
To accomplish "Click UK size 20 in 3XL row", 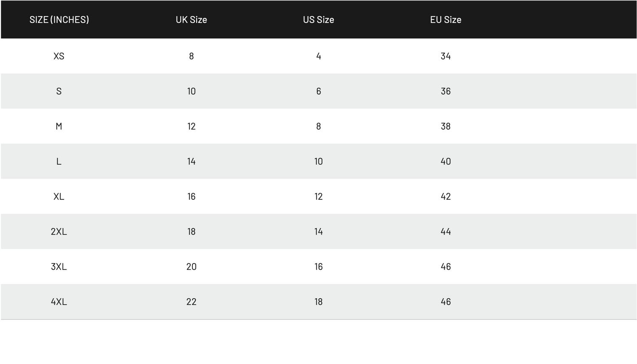I will click(x=191, y=267).
